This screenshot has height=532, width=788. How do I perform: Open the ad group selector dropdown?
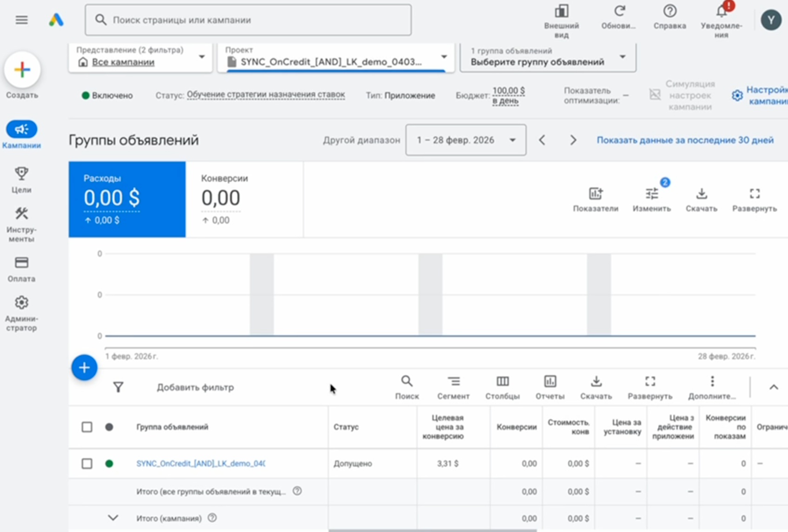[548, 58]
